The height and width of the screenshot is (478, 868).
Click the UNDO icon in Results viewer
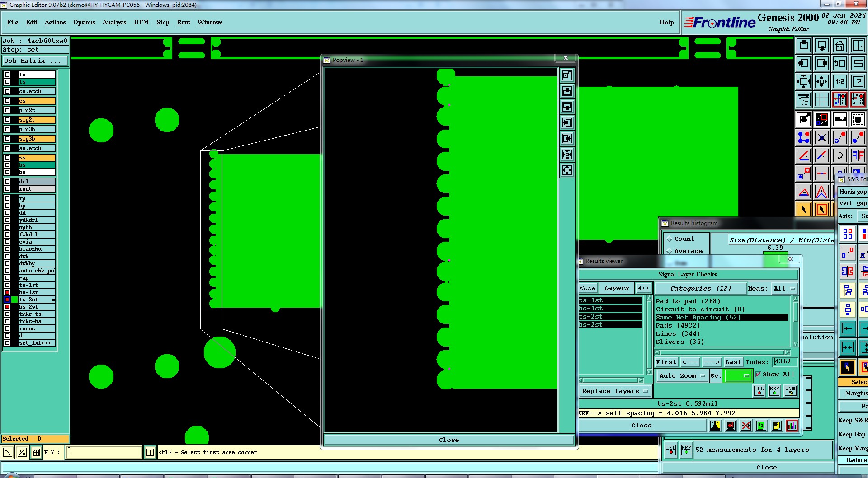click(x=790, y=391)
